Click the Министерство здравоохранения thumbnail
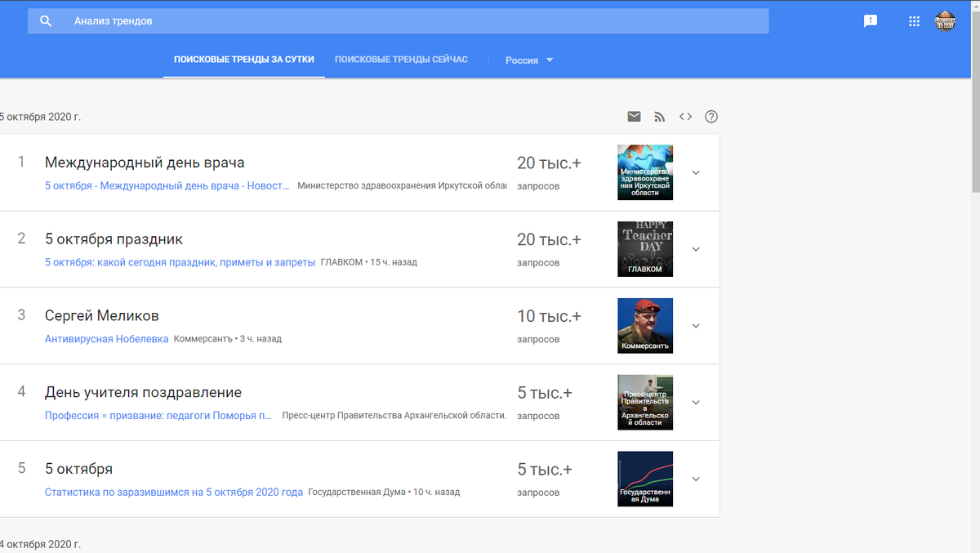 [645, 172]
